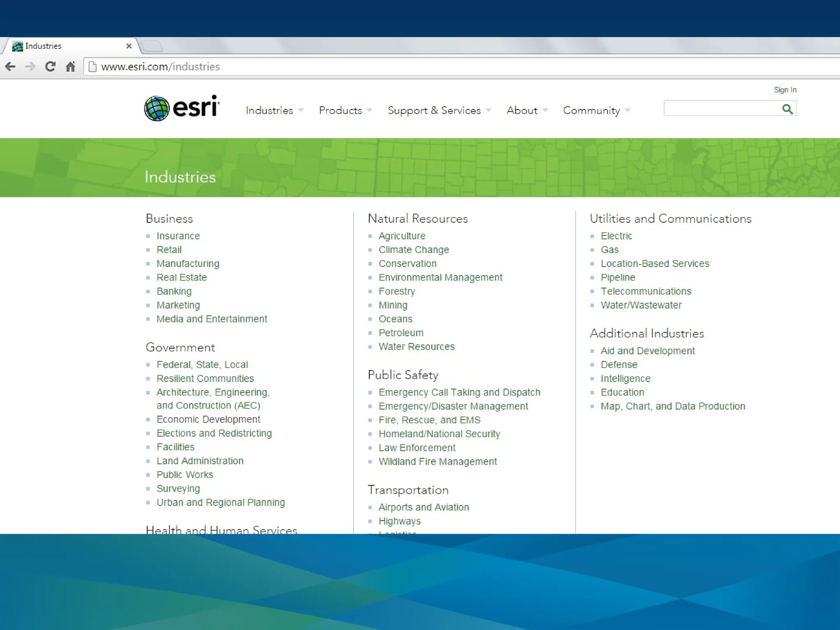Click the Sign In link

point(785,90)
